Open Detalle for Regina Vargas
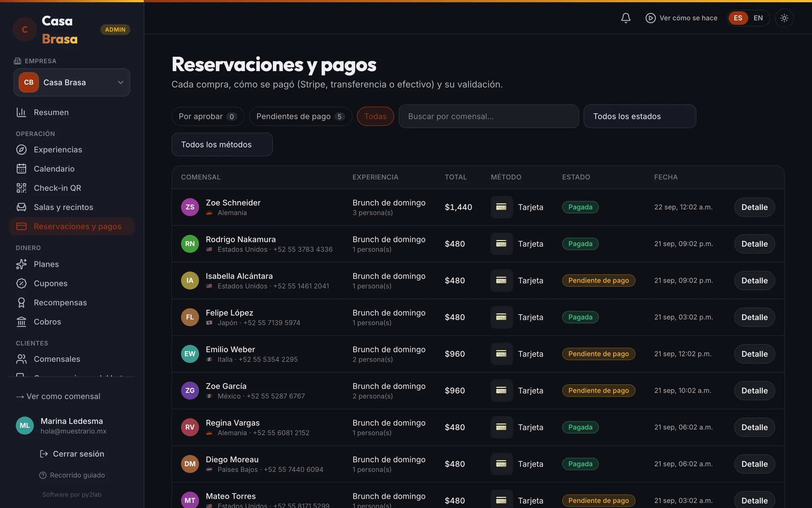This screenshot has width=812, height=508. point(754,427)
